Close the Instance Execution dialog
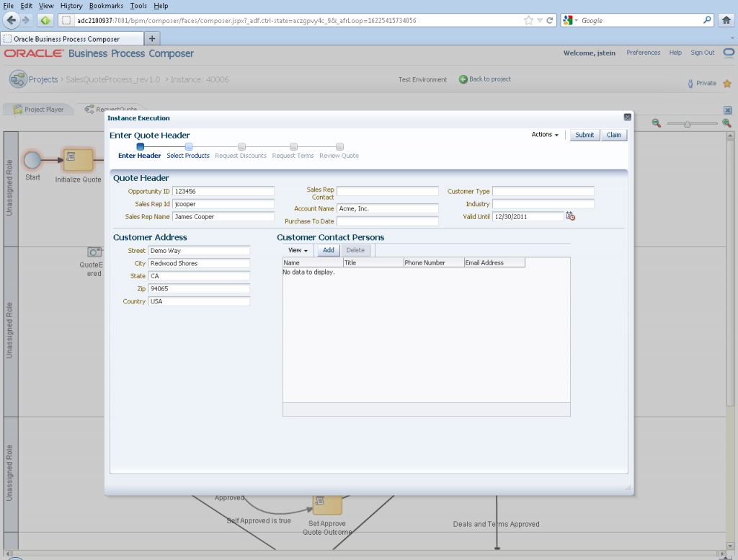The image size is (738, 560). click(x=627, y=117)
